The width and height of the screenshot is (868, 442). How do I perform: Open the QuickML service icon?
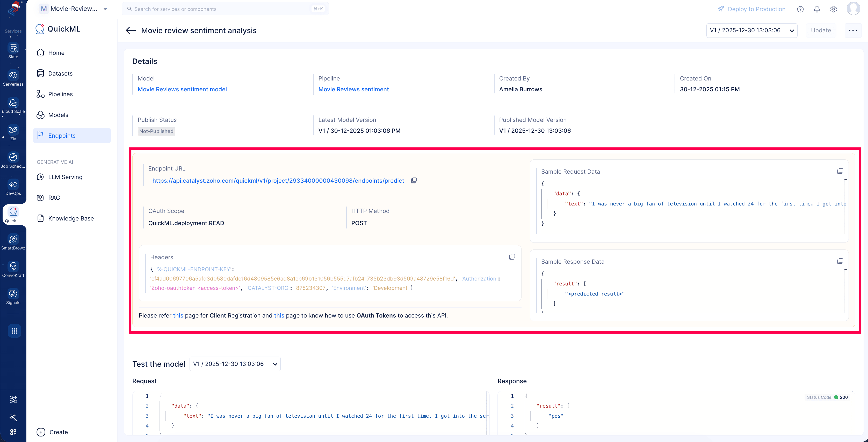coord(13,215)
